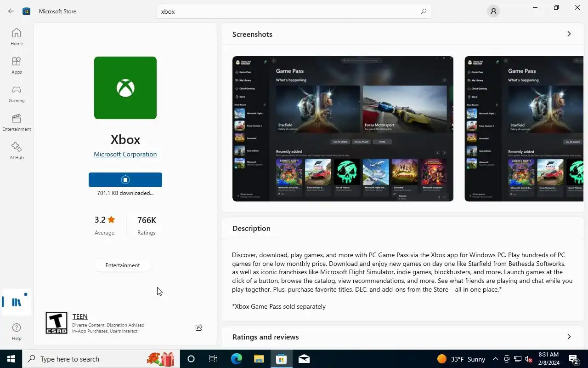Click the Ratings and reviews heading

(x=266, y=337)
